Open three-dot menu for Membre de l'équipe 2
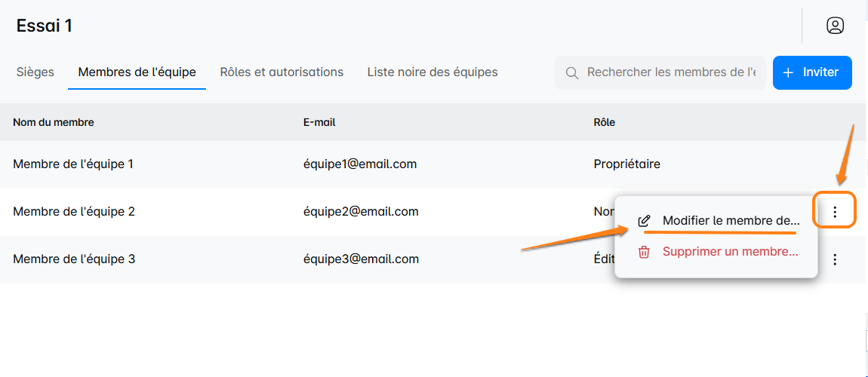Viewport: 868px width, 377px height. 834,212
